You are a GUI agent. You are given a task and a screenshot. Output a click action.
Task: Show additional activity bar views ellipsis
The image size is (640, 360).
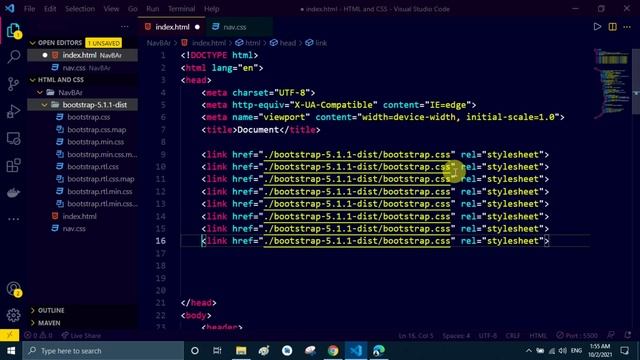coord(13,219)
